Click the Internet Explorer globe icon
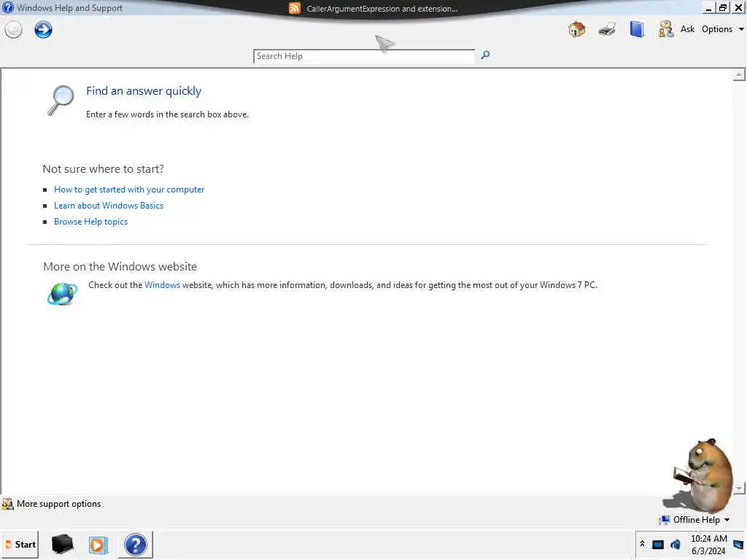Viewport: 747px width, 560px height. coord(62,293)
